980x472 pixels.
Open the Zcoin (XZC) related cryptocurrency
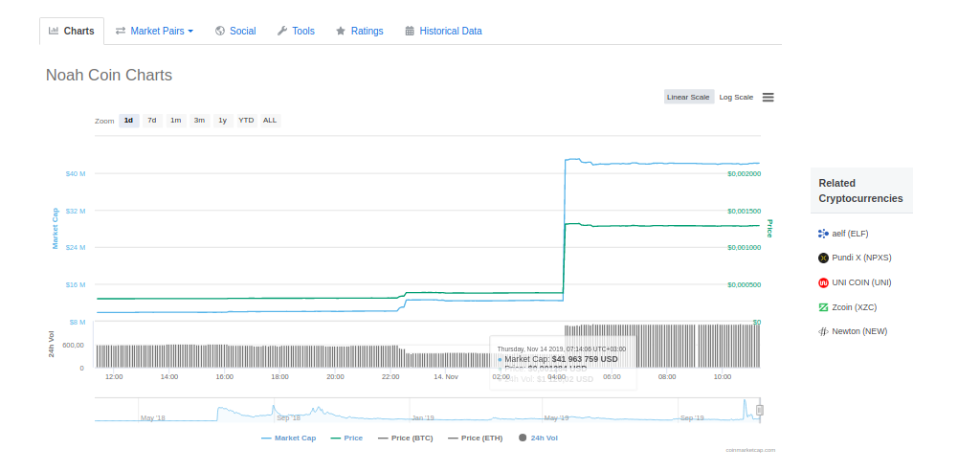point(855,307)
